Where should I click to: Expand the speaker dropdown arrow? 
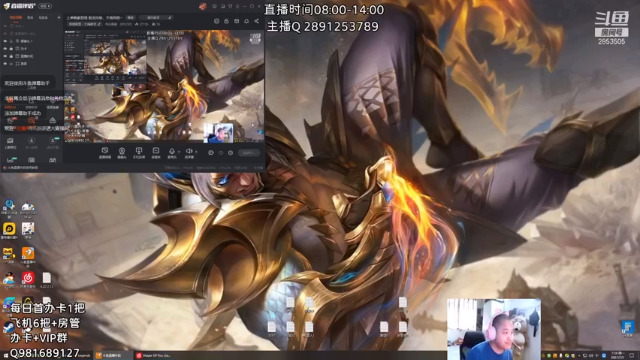196,152
